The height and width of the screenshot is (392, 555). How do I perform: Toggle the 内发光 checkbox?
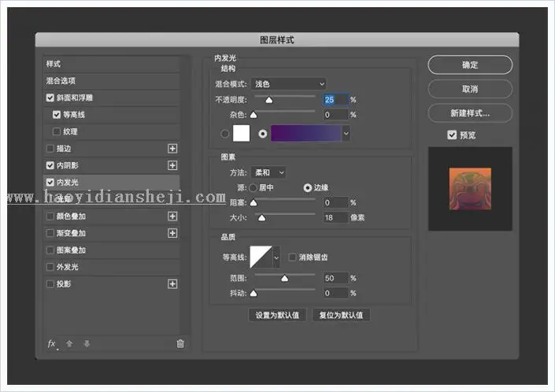pos(50,182)
